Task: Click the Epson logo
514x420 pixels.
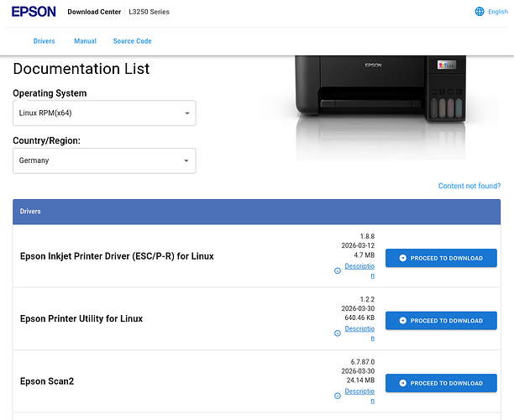Action: 34,12
